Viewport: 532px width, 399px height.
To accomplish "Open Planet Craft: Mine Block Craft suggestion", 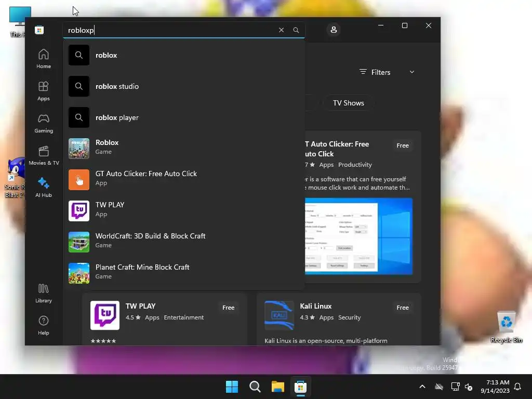I will pyautogui.click(x=183, y=273).
